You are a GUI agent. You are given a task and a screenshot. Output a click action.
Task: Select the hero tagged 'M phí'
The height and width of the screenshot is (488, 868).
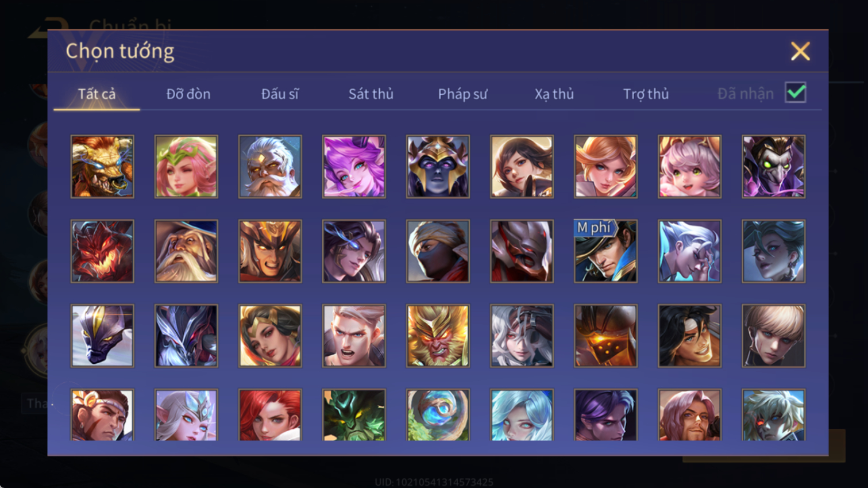[x=605, y=251]
